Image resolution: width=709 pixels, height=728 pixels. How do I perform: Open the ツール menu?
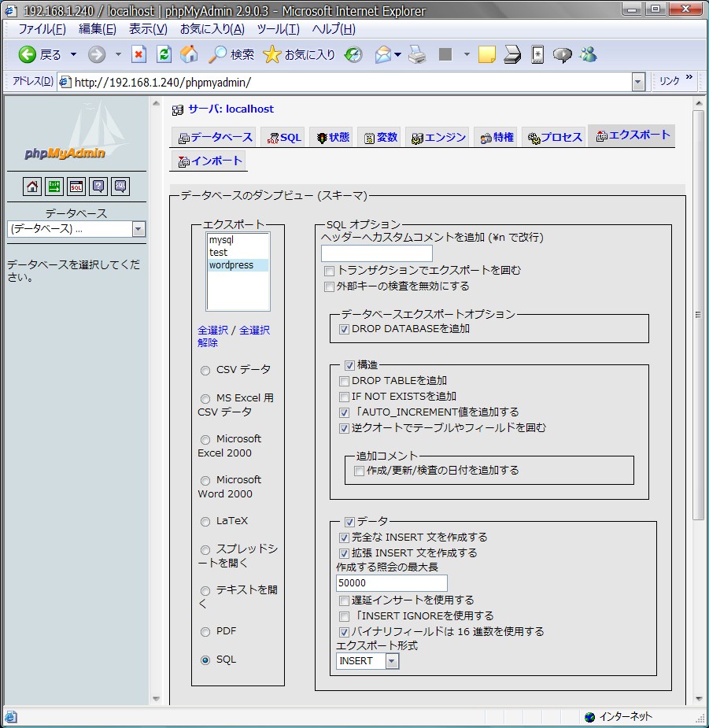[278, 29]
